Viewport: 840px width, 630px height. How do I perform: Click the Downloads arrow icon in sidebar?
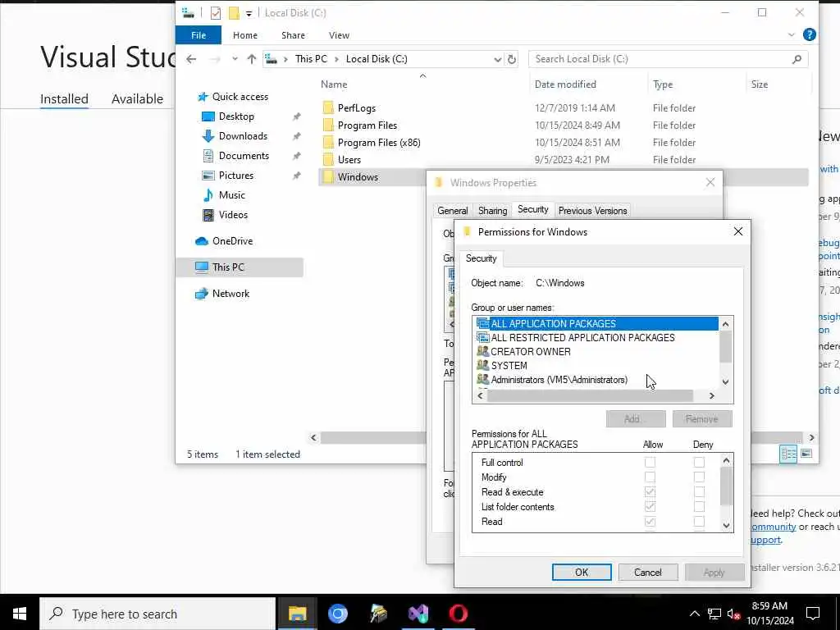[208, 136]
